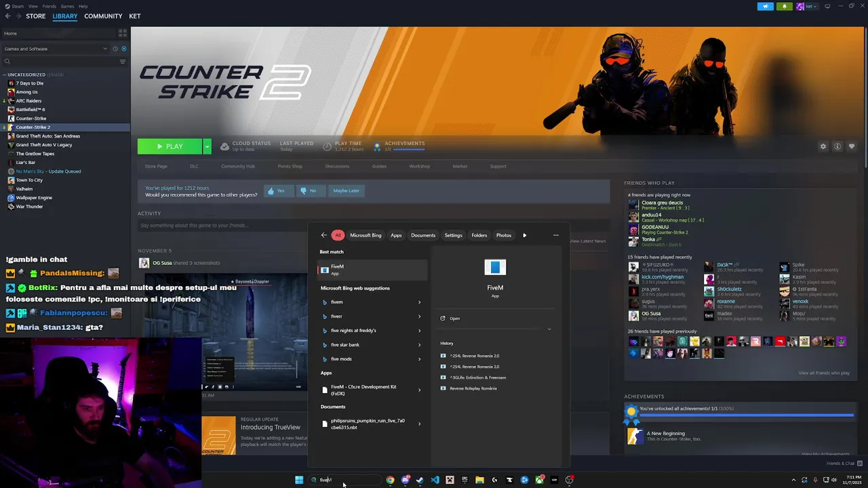Open Bayonet Doppler screenshot thumbnail
Screen dimensions: 868x488
tap(255, 332)
